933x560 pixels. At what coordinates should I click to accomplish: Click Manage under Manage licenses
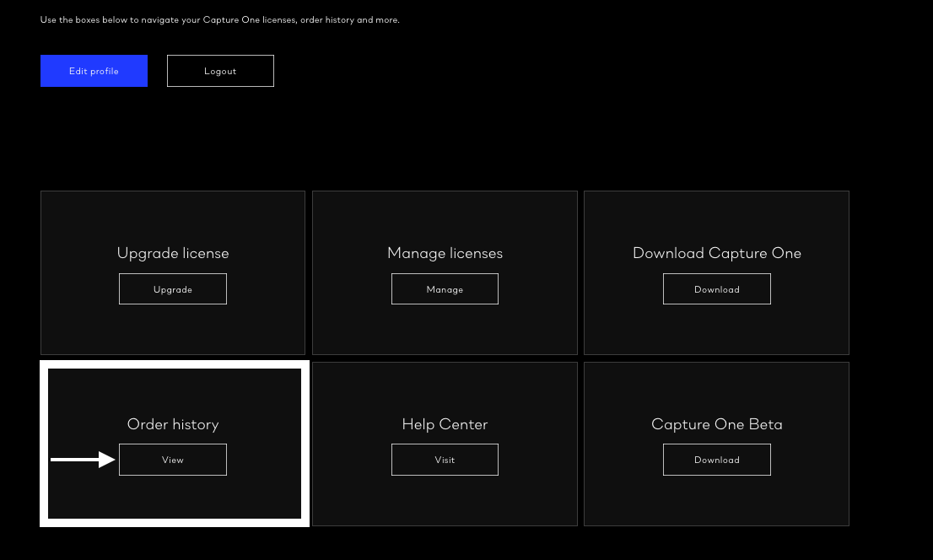pos(445,289)
